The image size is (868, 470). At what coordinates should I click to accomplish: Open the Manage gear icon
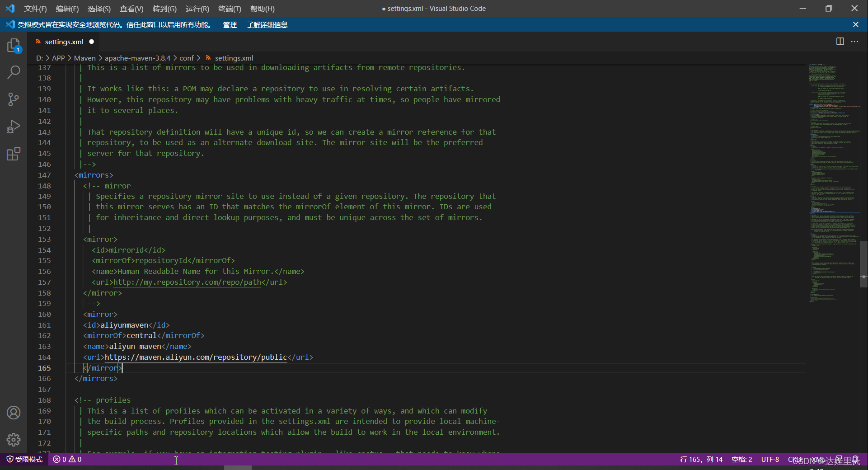pos(14,439)
